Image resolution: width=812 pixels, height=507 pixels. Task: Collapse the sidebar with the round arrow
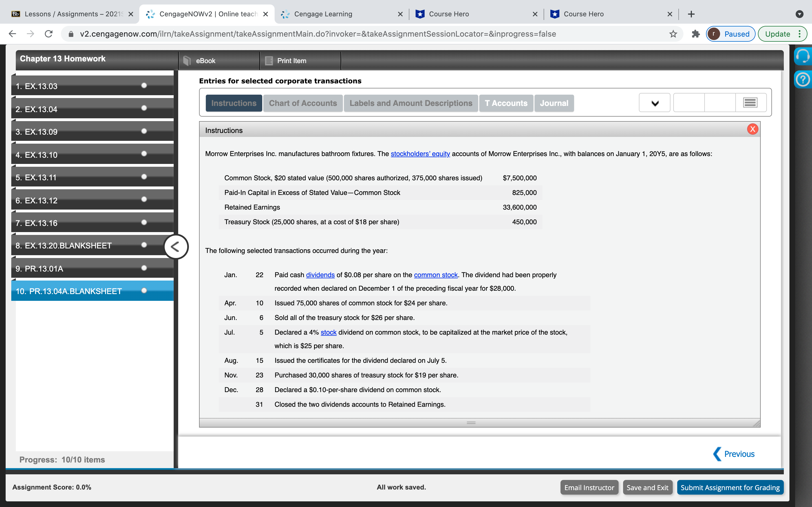176,247
